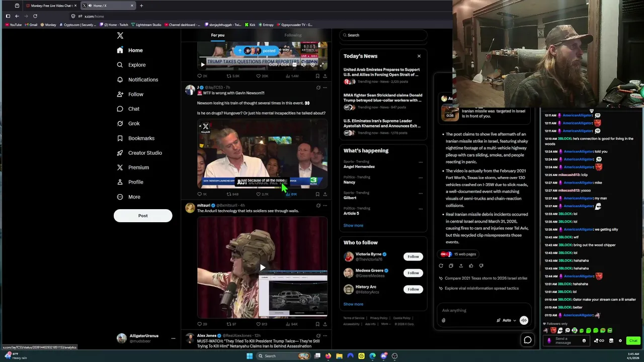Open Explore from the X sidebar
This screenshot has height=362, width=644.
coord(131,65)
